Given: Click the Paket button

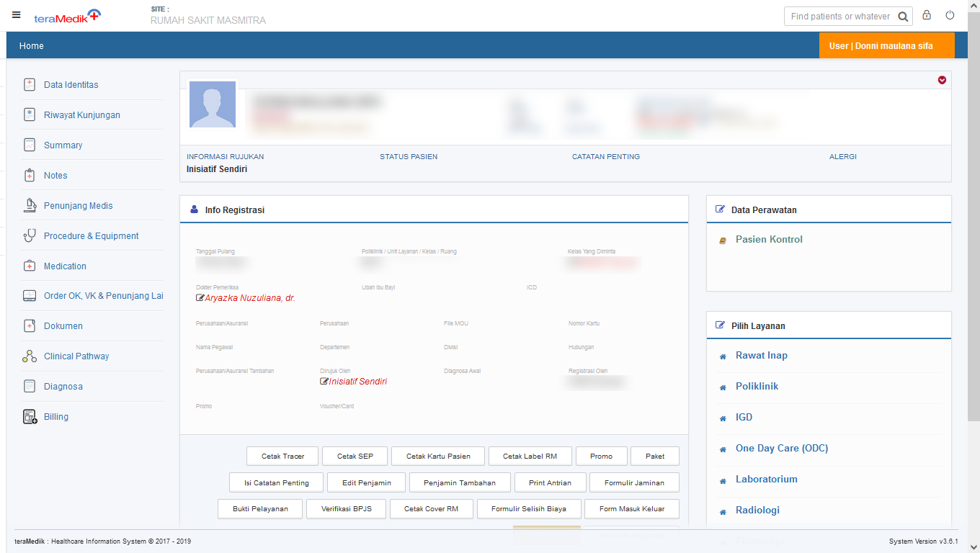Looking at the screenshot, I should point(655,456).
